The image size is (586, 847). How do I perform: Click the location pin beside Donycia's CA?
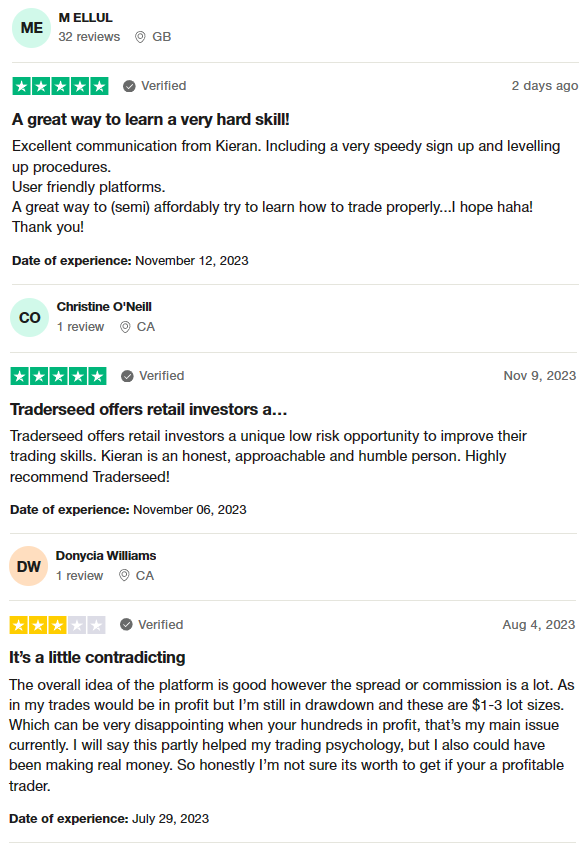click(124, 576)
